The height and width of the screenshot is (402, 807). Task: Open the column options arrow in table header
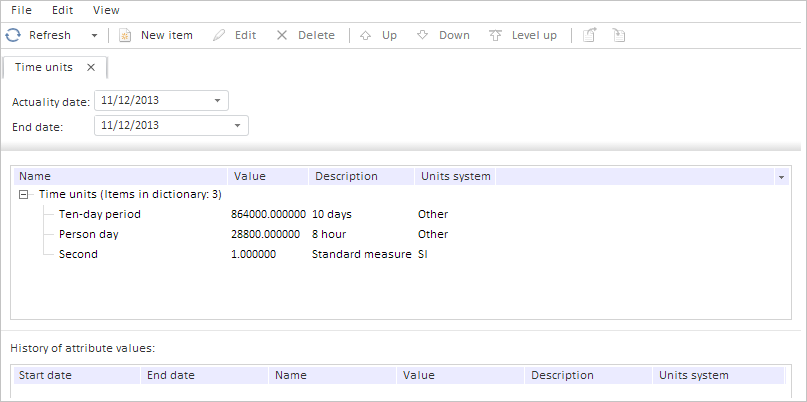(780, 176)
